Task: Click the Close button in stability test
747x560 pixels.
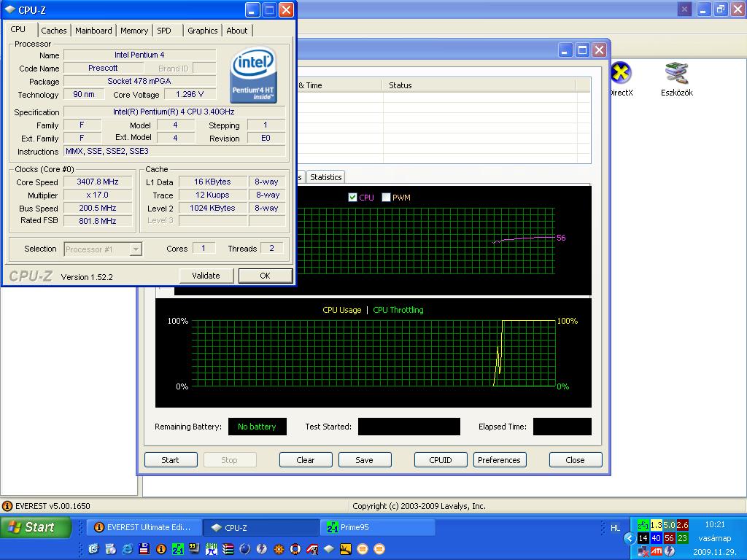Action: [575, 460]
